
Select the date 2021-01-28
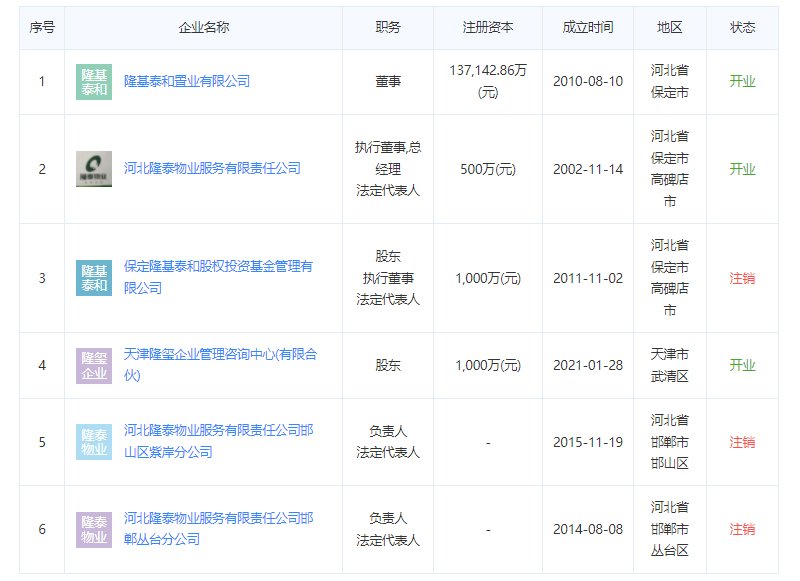click(x=588, y=366)
